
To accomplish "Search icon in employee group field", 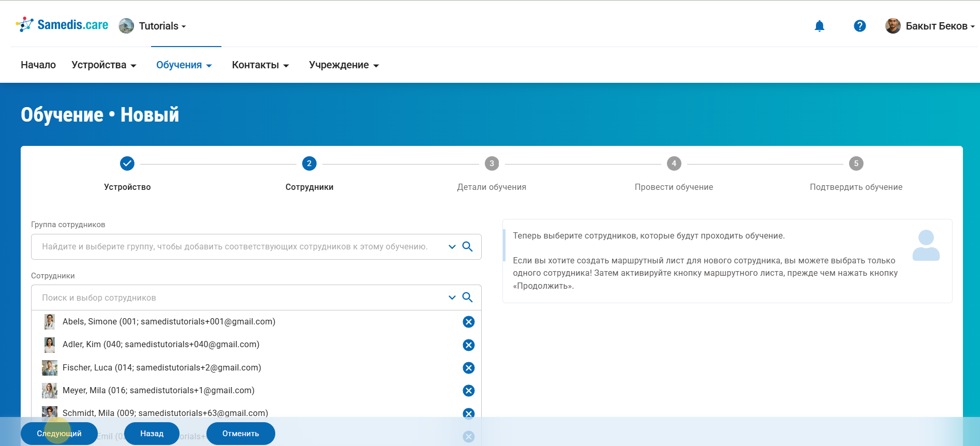I will (x=467, y=247).
